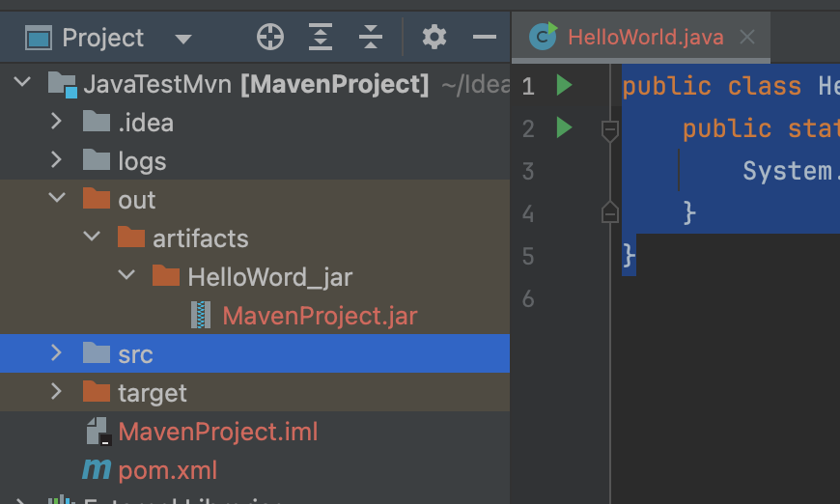Click the src folder icon

[x=97, y=352]
